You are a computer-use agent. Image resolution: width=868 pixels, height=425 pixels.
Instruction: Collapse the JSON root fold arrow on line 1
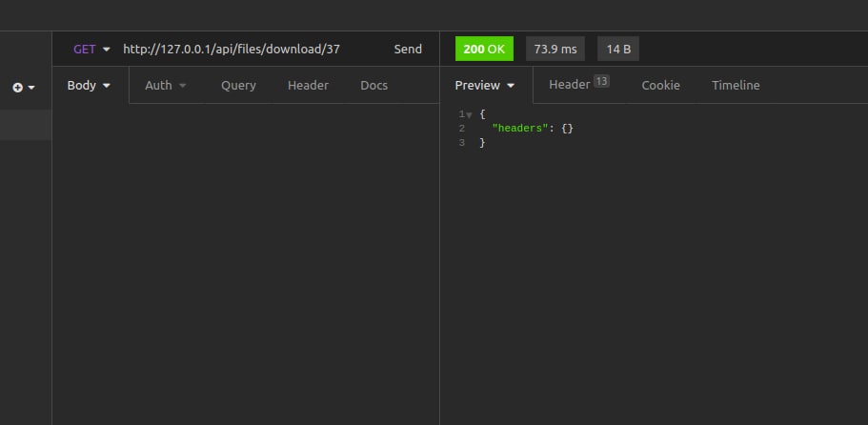pos(470,115)
